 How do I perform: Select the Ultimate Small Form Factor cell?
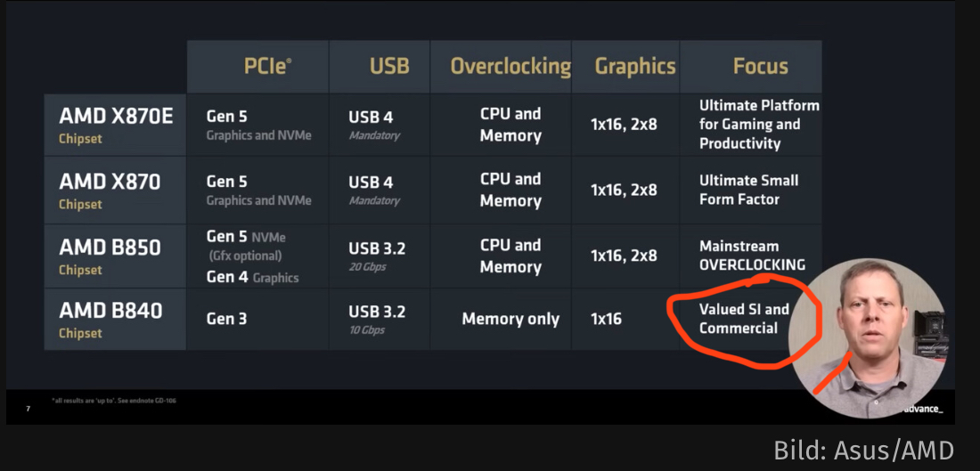(748, 190)
